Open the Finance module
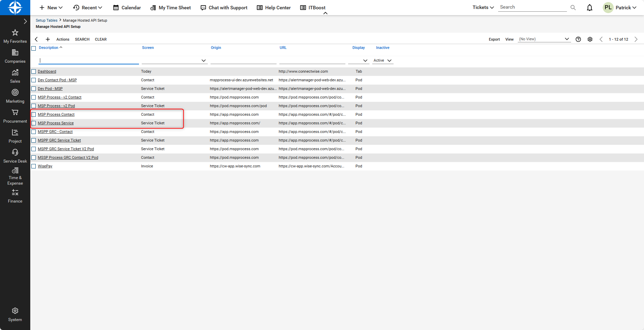The height and width of the screenshot is (330, 644). click(x=15, y=196)
